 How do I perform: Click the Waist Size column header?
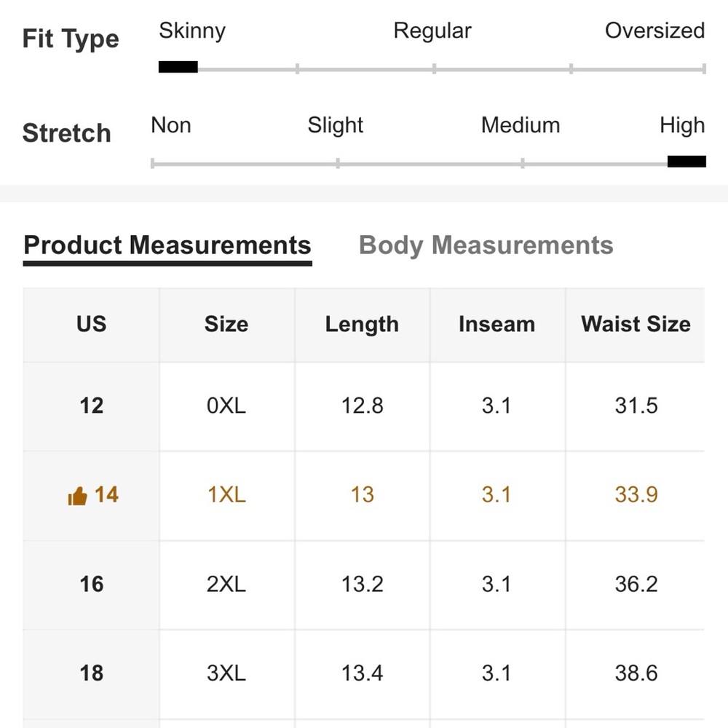pos(636,324)
